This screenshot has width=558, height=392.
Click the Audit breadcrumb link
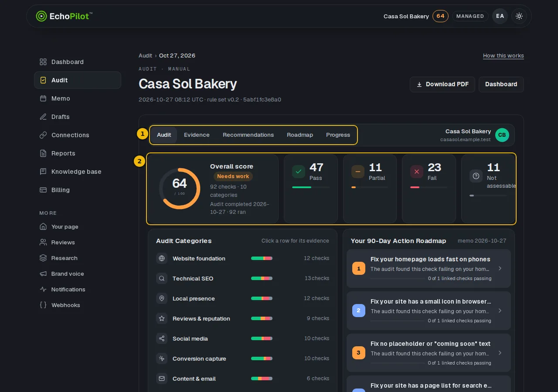pyautogui.click(x=145, y=56)
